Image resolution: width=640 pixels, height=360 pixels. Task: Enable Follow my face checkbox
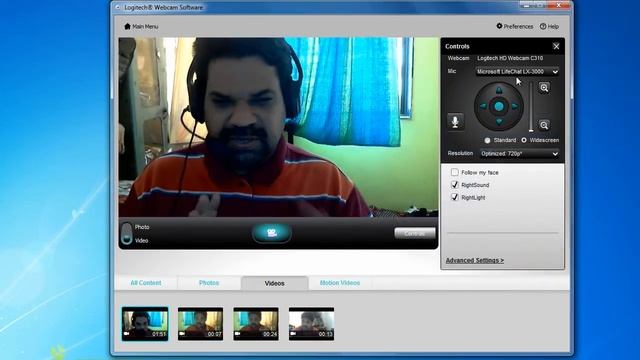point(454,172)
